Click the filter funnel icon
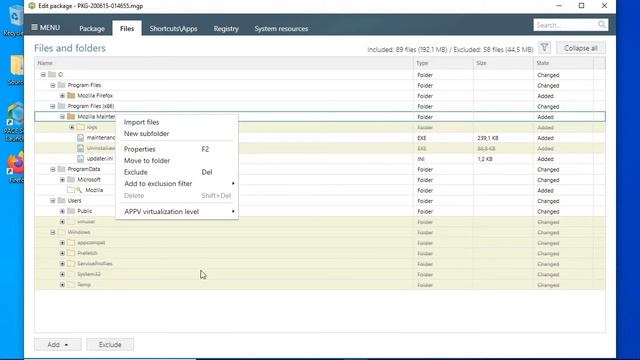 point(544,48)
